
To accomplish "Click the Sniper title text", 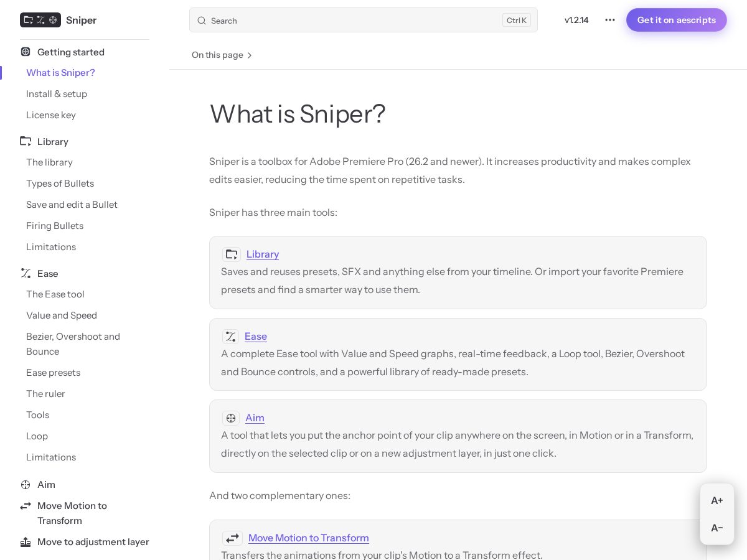I will (81, 20).
